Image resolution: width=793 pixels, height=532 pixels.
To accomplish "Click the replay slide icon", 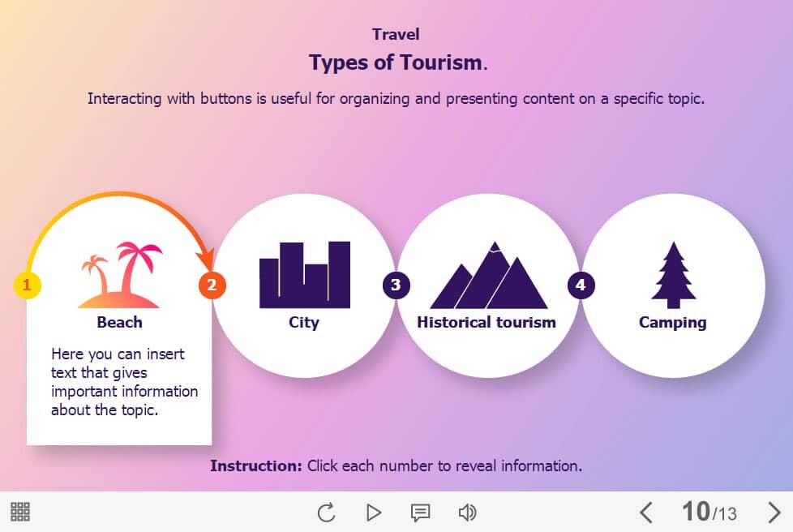I will tap(326, 513).
